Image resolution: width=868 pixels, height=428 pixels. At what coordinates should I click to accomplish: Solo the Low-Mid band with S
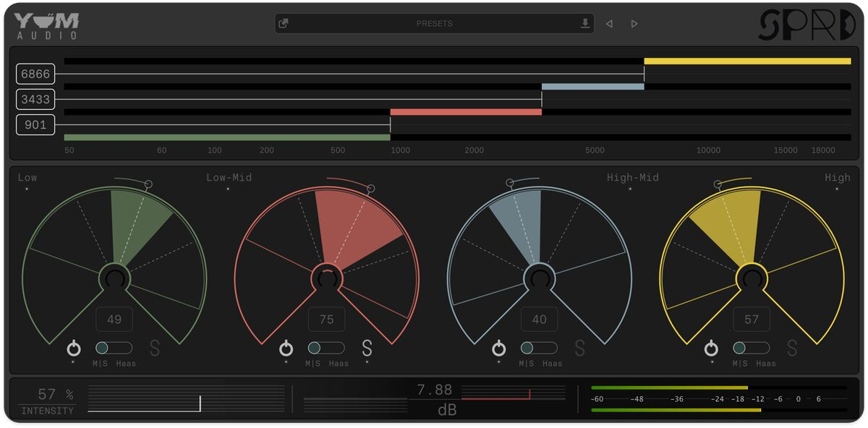point(367,348)
